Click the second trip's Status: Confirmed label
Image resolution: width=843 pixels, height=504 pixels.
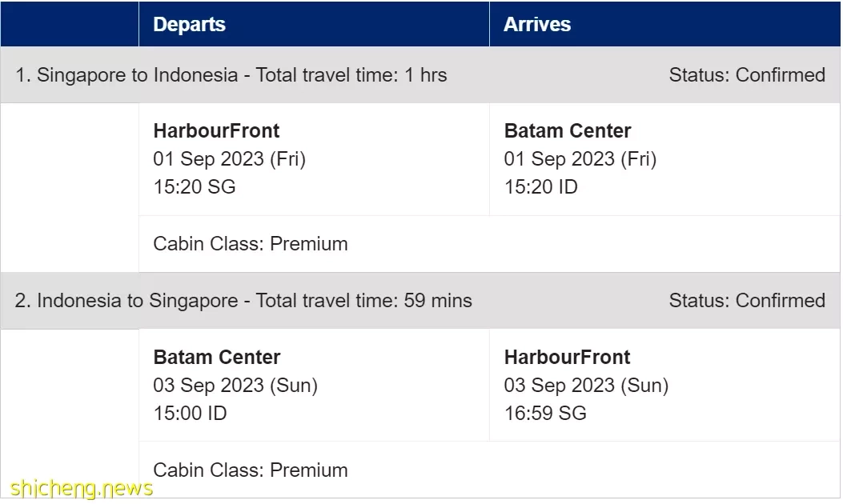pos(747,300)
